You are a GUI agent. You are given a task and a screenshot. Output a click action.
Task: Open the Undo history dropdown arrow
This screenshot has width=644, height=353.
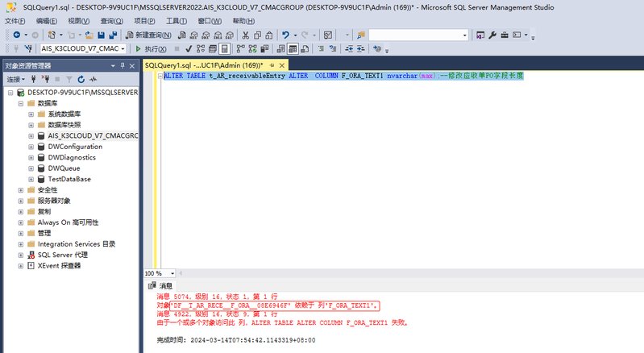tap(295, 35)
